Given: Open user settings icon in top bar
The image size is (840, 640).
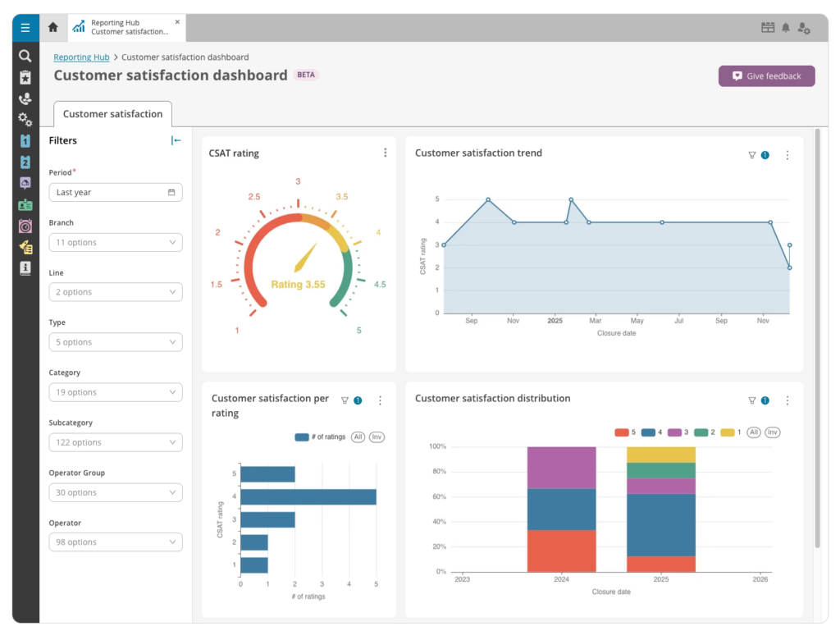Looking at the screenshot, I should click(804, 28).
